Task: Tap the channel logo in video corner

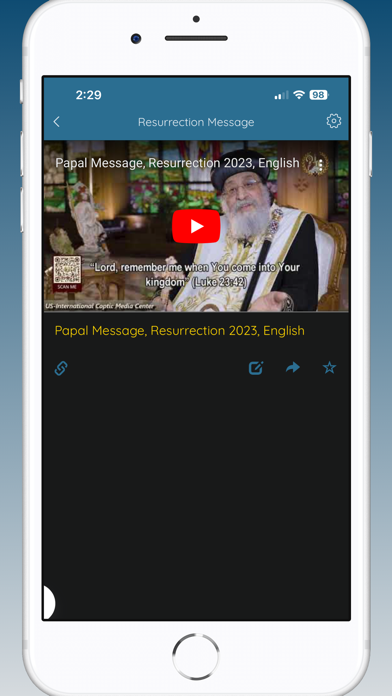Action: point(315,164)
